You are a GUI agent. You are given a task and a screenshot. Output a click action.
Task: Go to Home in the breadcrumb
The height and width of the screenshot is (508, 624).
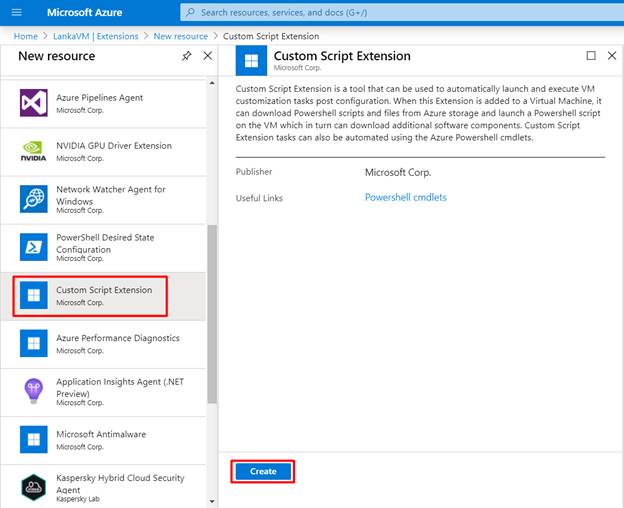pos(26,36)
